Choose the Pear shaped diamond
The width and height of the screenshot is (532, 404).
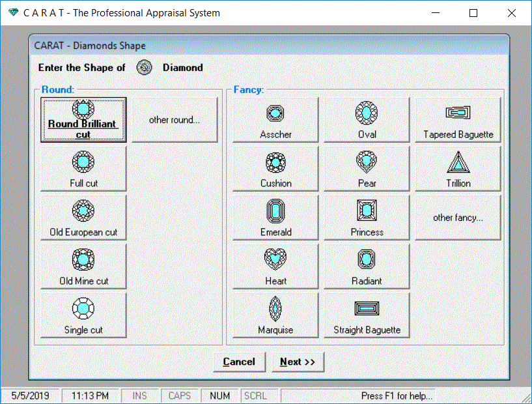coord(367,169)
